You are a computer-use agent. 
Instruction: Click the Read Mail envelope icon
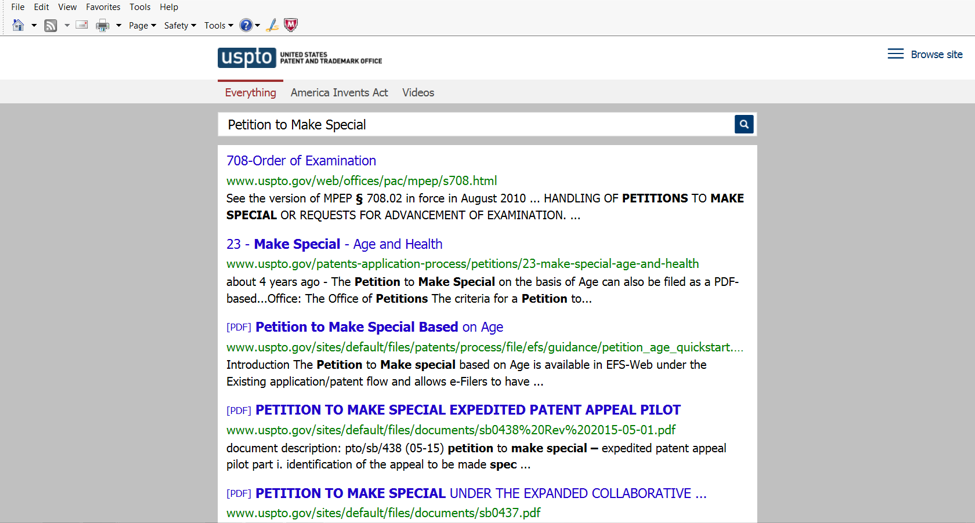(81, 25)
